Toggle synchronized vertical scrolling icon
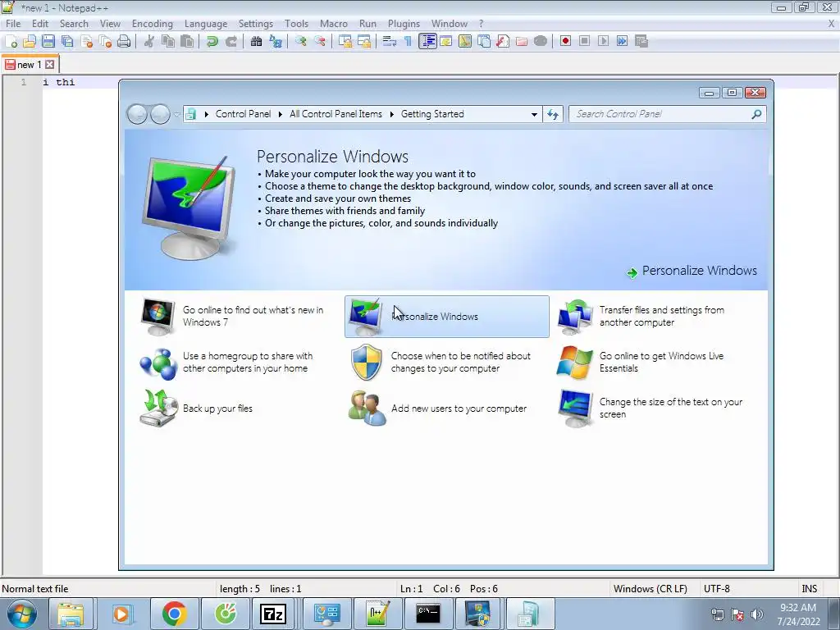 click(345, 41)
